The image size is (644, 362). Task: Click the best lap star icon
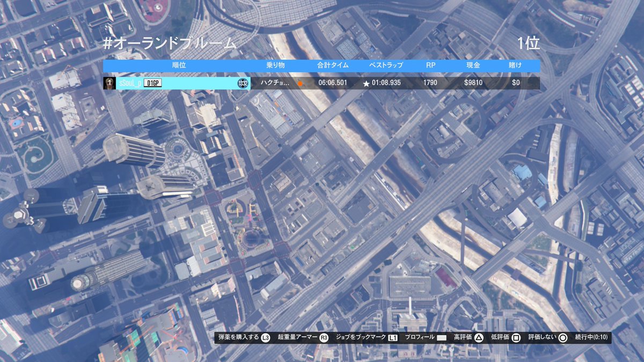(366, 84)
